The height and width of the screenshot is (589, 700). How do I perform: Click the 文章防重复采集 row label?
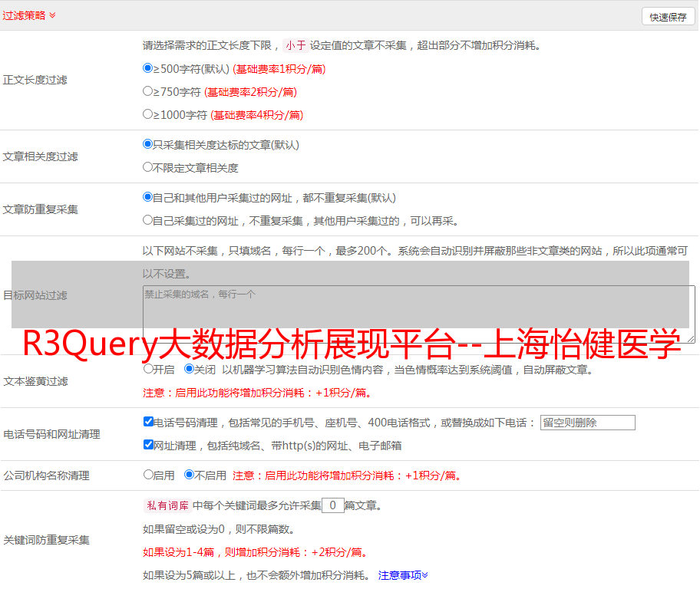pos(40,209)
